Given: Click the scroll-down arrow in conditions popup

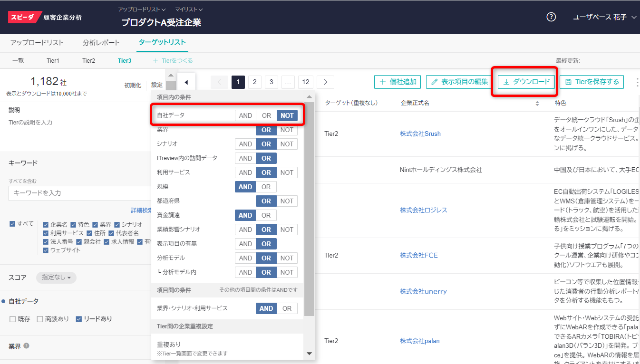Looking at the screenshot, I should tap(309, 354).
